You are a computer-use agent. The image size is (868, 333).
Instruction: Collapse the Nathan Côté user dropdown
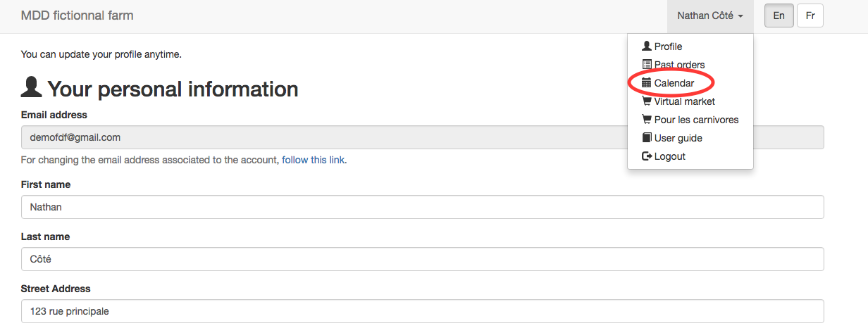(710, 16)
